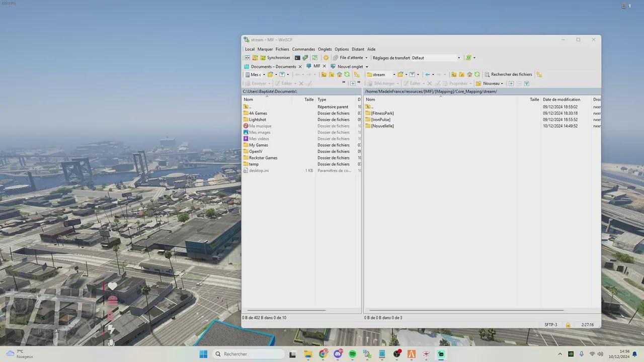Click the Nouveau button
The image size is (644, 362).
488,83
